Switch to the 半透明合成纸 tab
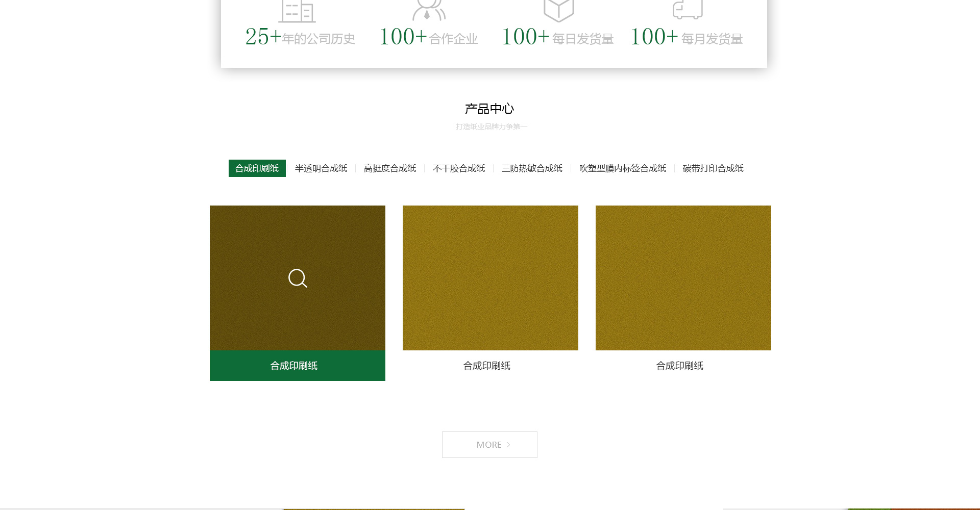The height and width of the screenshot is (510, 980). (x=321, y=168)
